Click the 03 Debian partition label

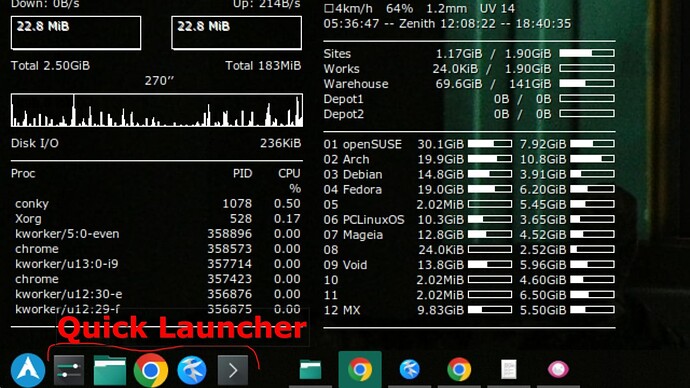(x=353, y=174)
